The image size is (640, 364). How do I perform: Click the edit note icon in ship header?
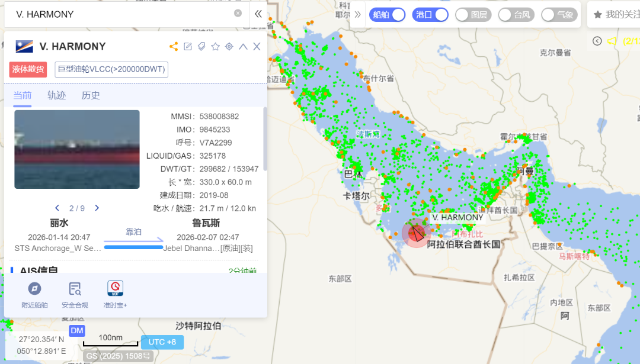coord(188,47)
